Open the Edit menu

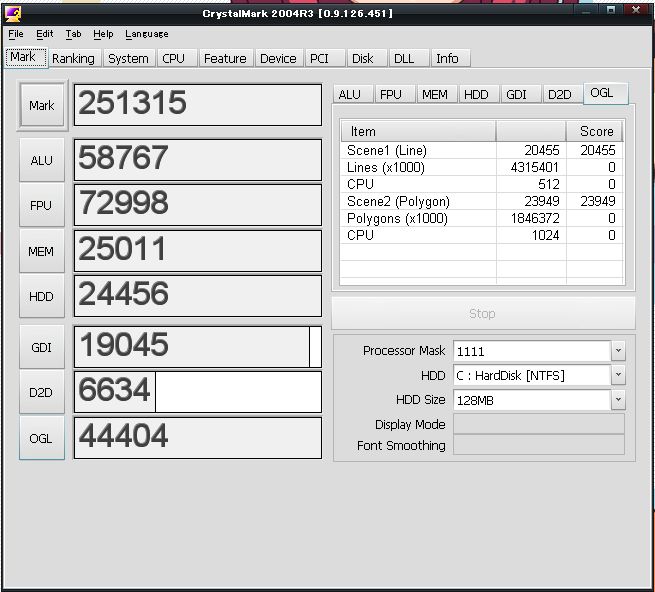[44, 34]
